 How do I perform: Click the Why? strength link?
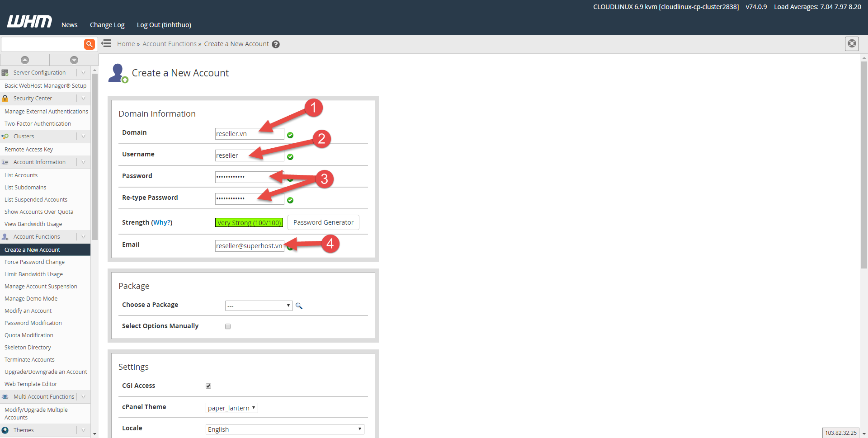[x=162, y=222]
